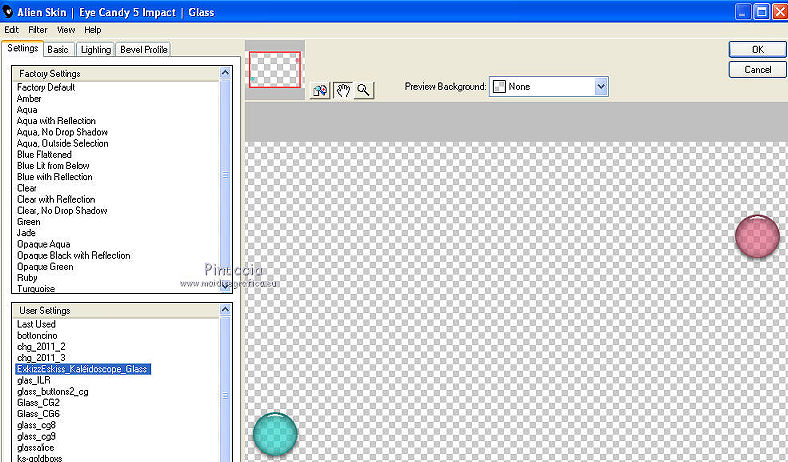
Task: Switch to the Lighting tab
Action: (x=96, y=49)
